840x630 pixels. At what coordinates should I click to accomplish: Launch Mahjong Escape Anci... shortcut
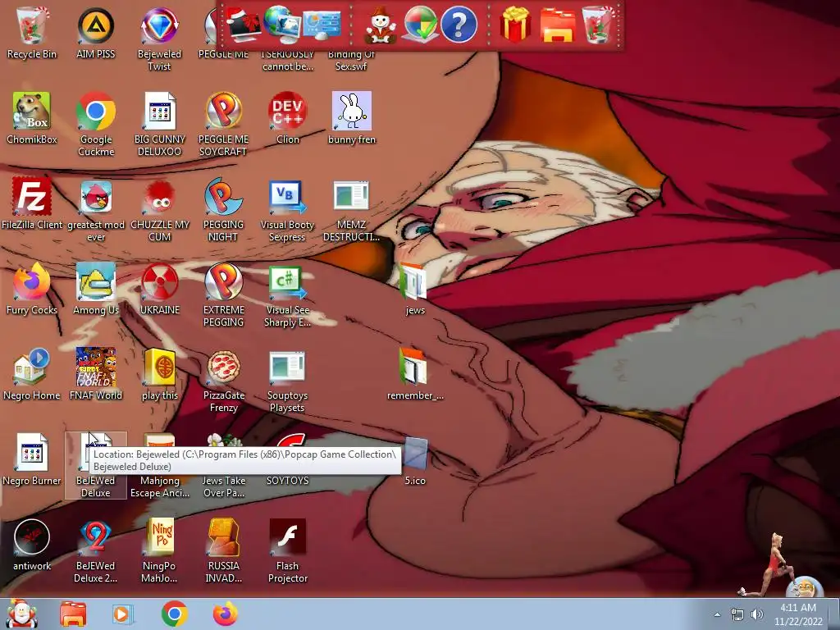tap(160, 486)
